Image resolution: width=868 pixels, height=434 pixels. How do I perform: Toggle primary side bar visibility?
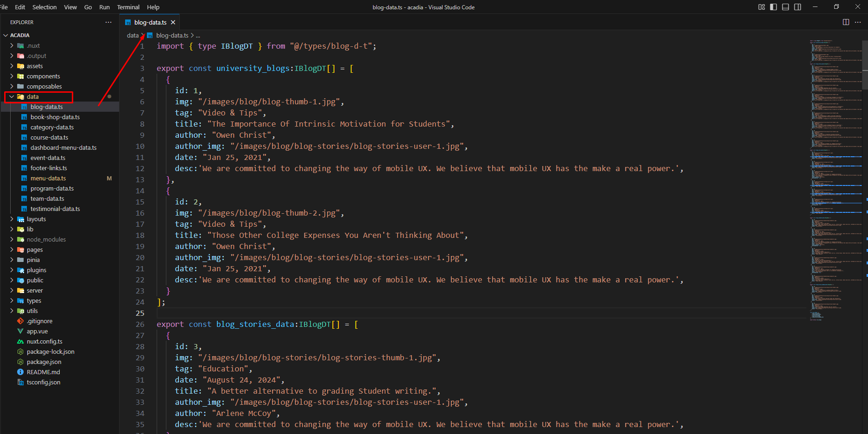click(773, 7)
